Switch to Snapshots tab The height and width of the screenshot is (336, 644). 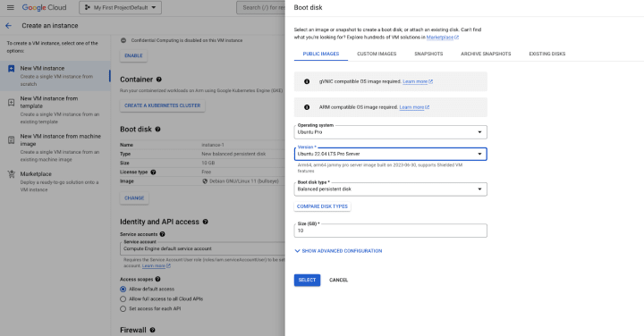coord(428,54)
